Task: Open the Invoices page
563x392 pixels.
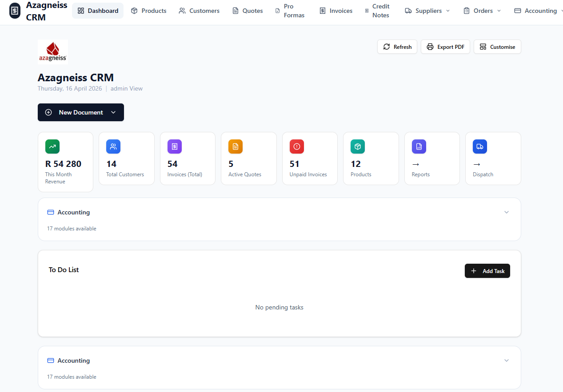Action: pos(336,11)
